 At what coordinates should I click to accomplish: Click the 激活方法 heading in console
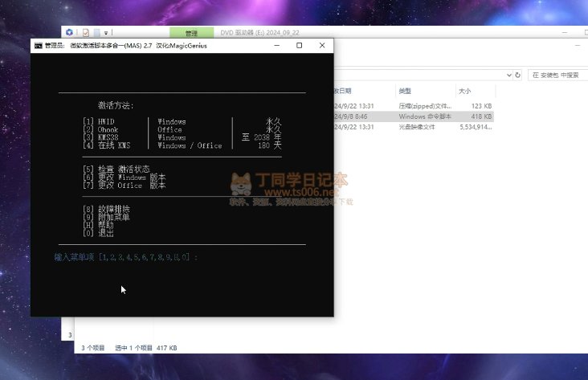(x=116, y=105)
